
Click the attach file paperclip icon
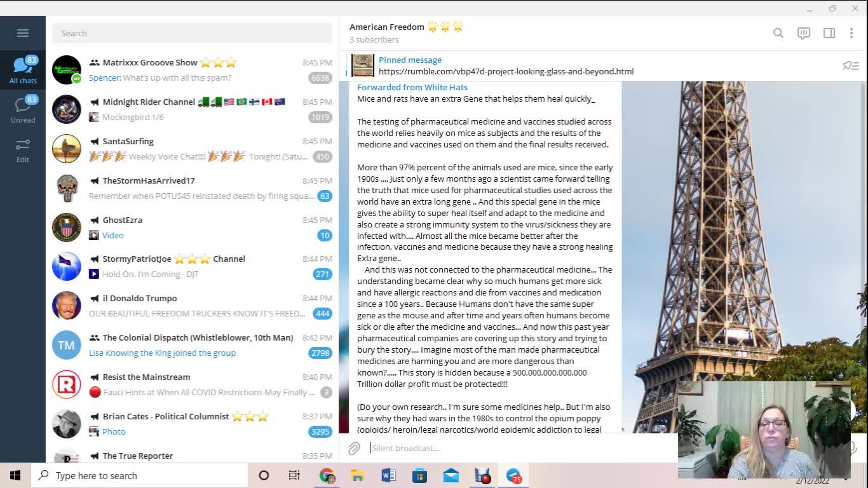coord(354,448)
